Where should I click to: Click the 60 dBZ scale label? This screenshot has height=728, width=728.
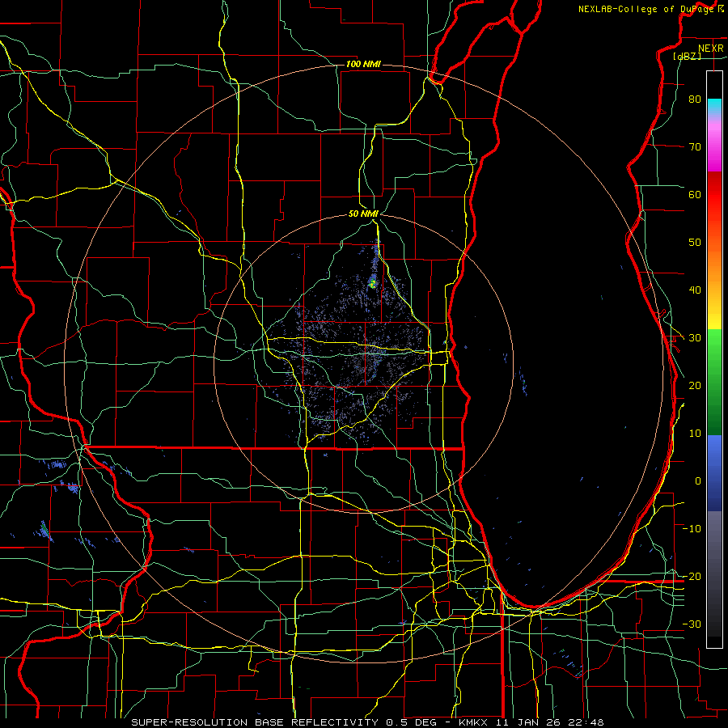point(695,194)
